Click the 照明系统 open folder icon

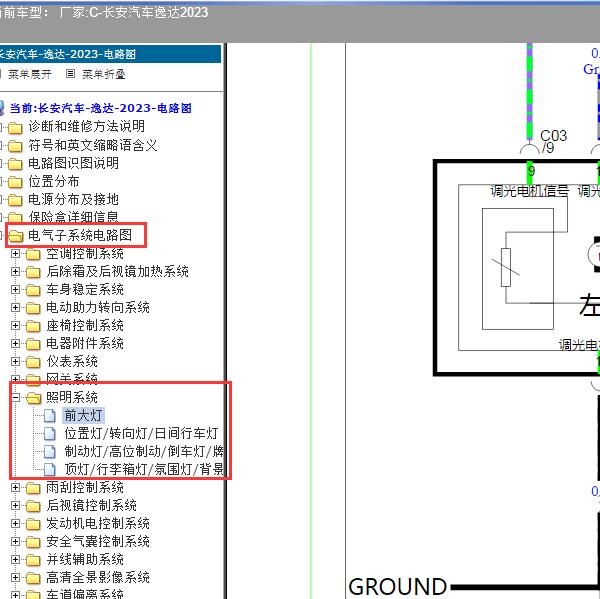(34, 398)
